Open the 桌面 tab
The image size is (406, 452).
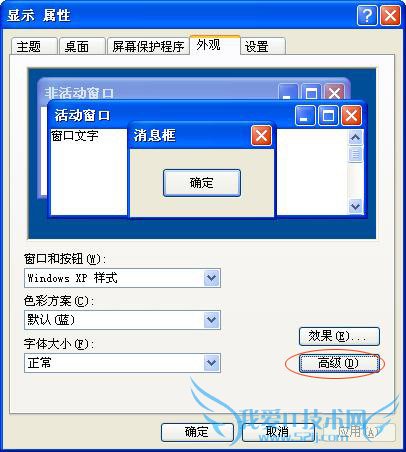82,46
